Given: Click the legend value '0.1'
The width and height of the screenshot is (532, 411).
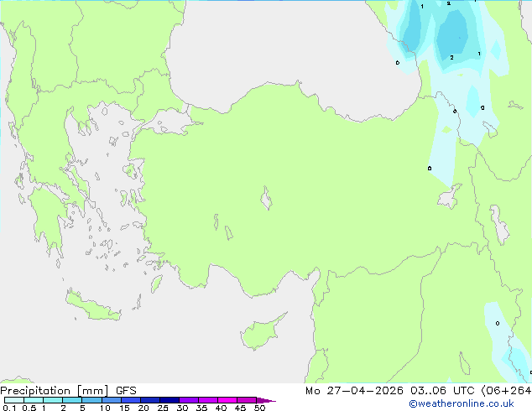Looking at the screenshot, I should (x=9, y=408).
